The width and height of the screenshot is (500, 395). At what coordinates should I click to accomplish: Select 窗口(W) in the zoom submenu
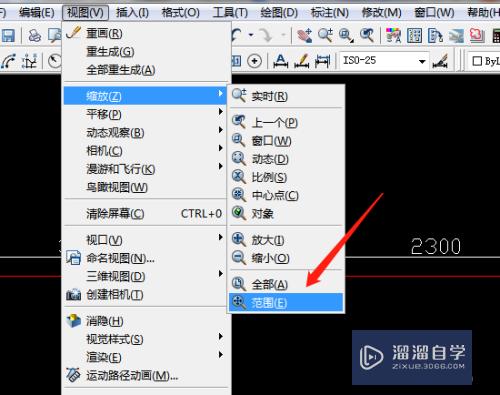(286, 141)
